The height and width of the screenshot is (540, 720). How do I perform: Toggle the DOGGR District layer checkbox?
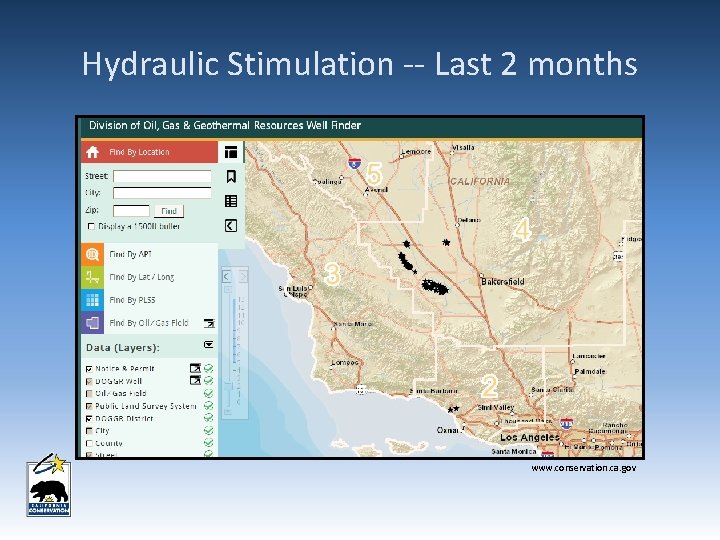(x=90, y=418)
